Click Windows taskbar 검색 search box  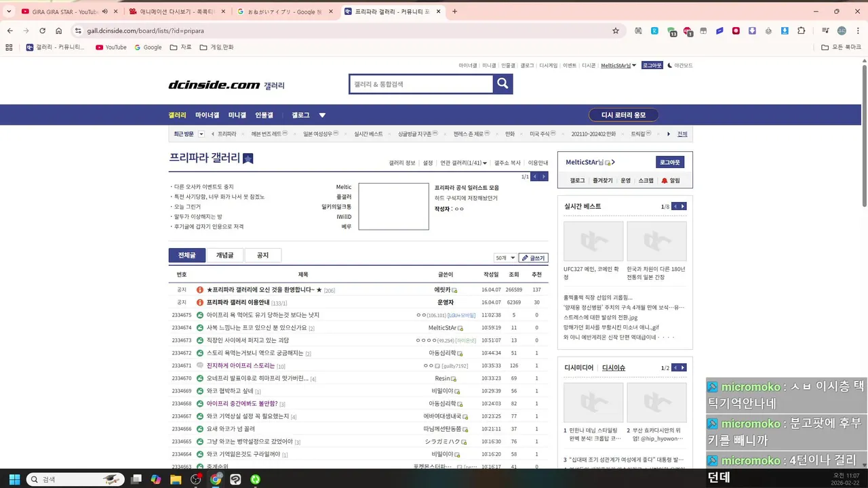(75, 479)
